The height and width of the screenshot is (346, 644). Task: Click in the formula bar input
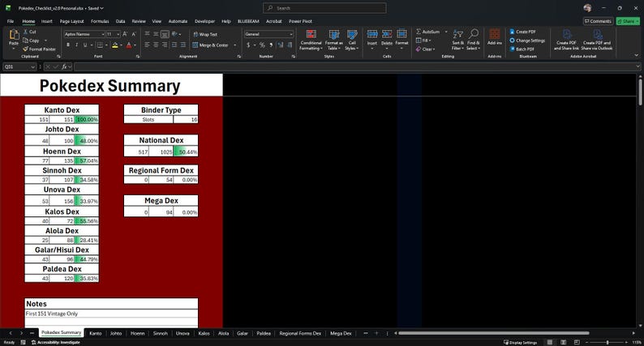(x=355, y=66)
